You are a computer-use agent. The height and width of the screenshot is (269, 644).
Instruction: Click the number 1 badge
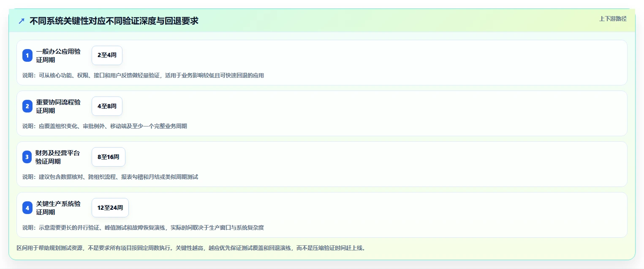[x=27, y=55]
